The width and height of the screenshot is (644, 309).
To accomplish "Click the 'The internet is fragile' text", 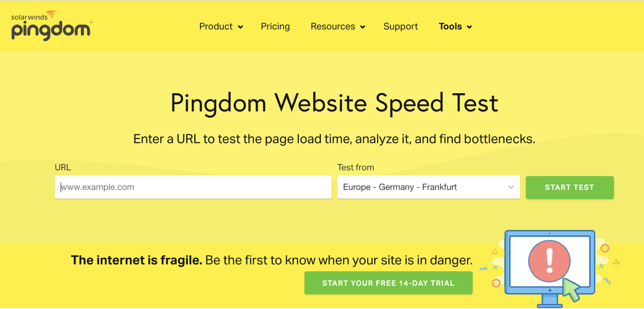I will [137, 260].
